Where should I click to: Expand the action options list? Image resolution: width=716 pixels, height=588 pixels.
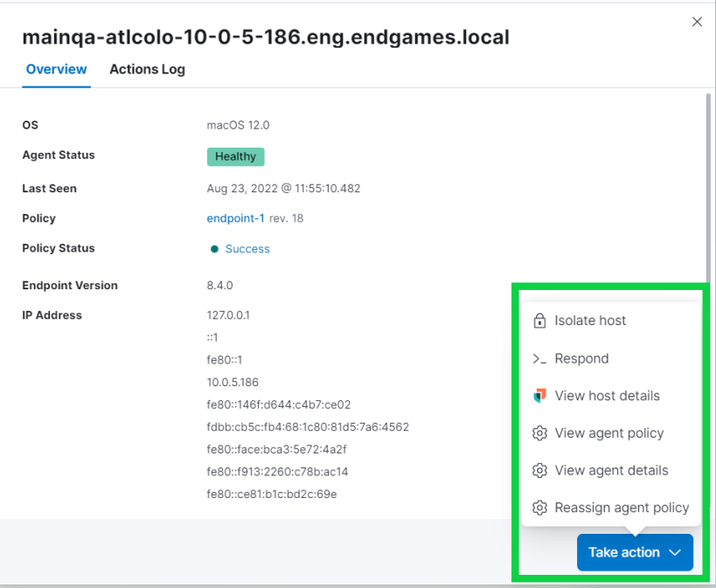(x=635, y=552)
